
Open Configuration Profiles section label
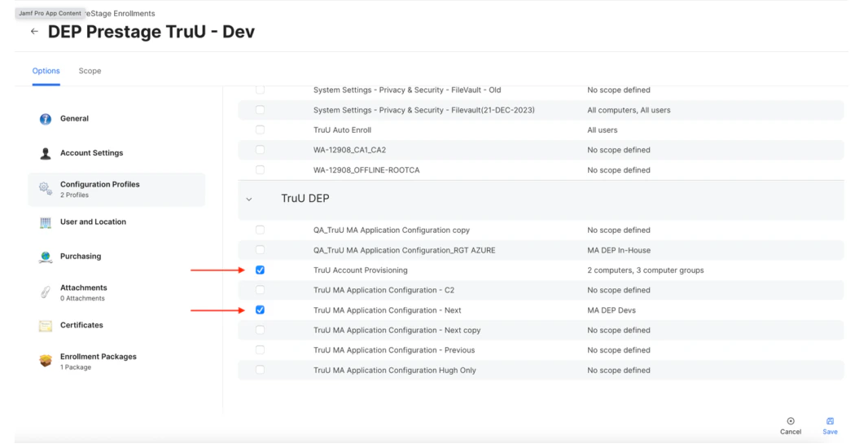(100, 184)
